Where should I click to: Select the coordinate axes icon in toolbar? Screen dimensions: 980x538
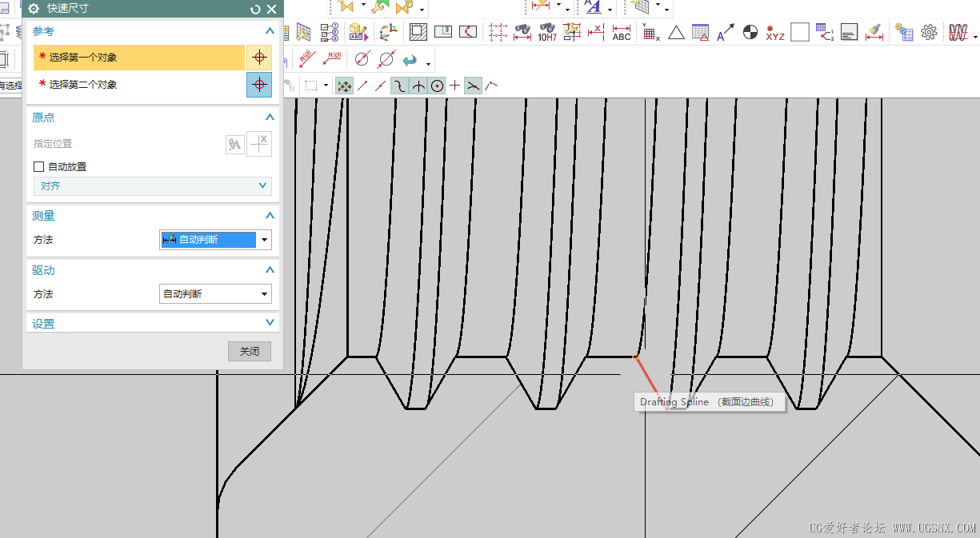[388, 32]
